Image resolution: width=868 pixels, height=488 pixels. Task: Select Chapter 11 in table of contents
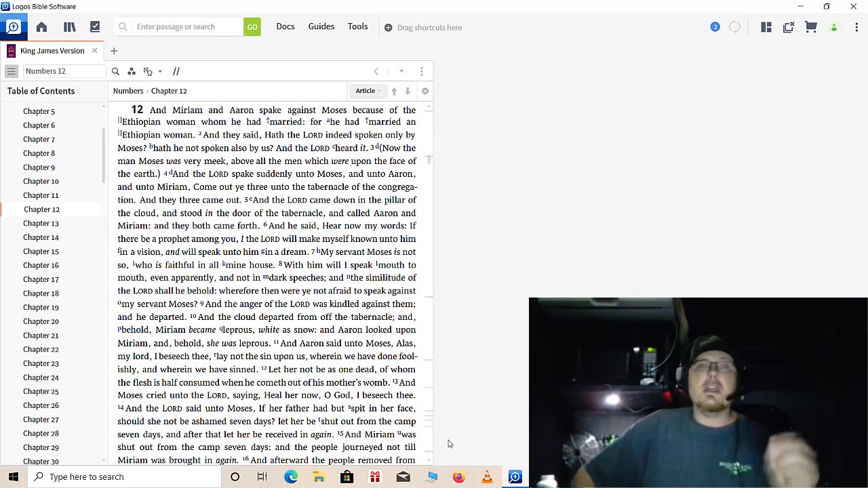click(41, 195)
